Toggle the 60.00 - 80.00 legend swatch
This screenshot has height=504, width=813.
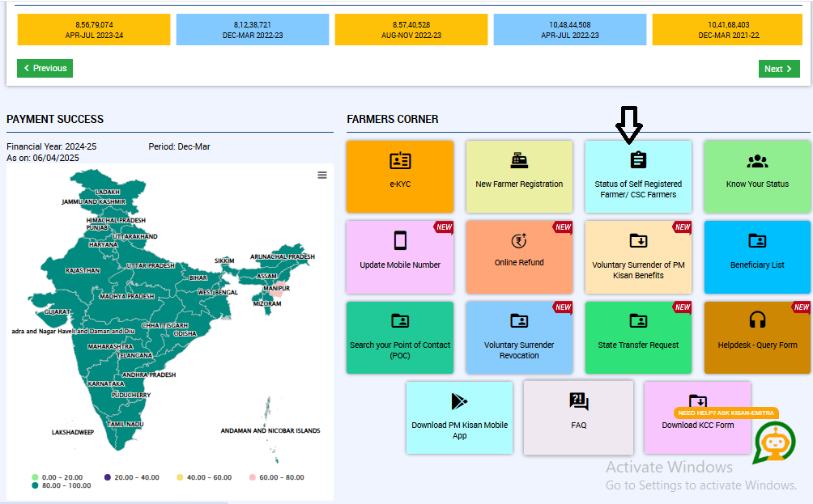tap(253, 477)
